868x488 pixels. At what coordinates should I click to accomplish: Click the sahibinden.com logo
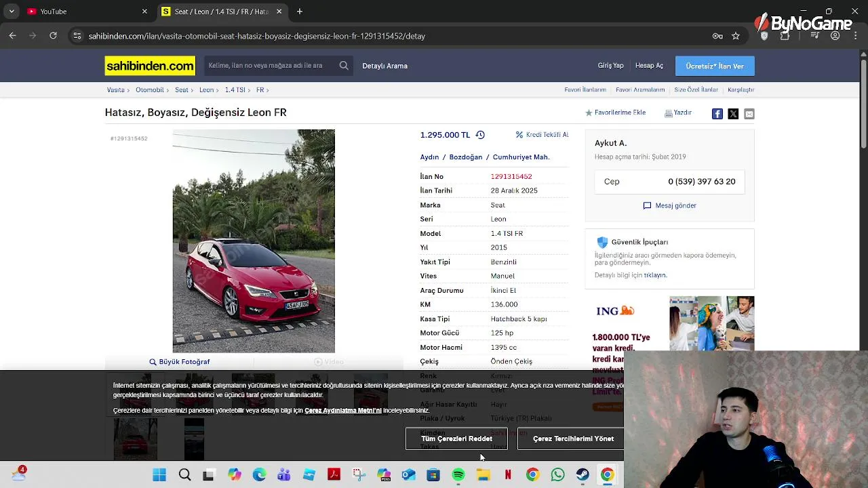point(150,66)
